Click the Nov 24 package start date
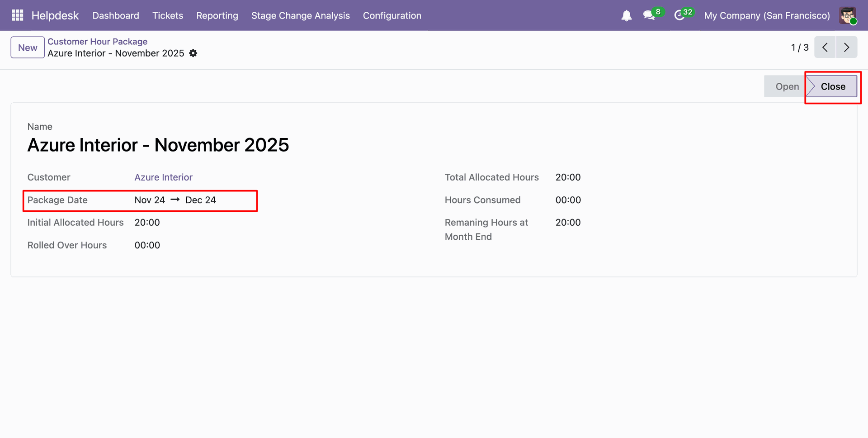This screenshot has height=438, width=868. coord(150,200)
